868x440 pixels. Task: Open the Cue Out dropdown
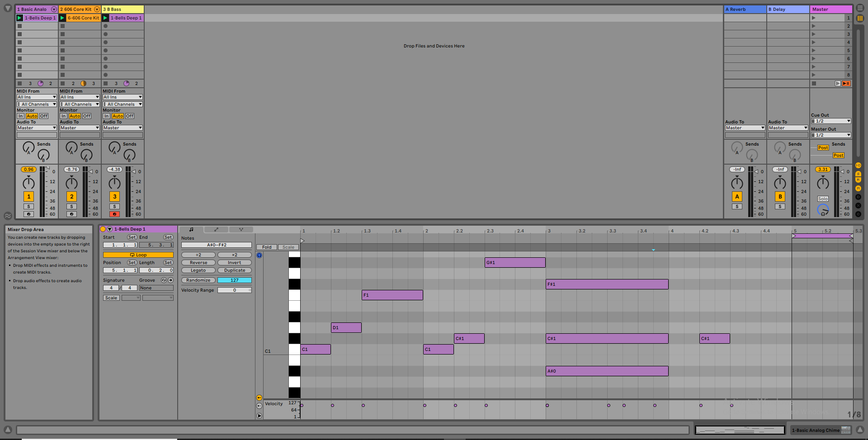coord(831,121)
